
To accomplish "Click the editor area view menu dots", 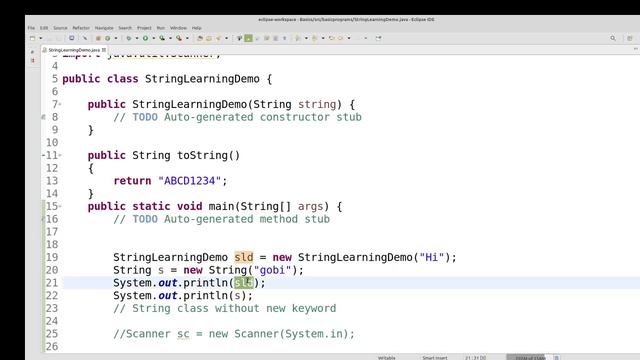I will pyautogui.click(x=636, y=49).
